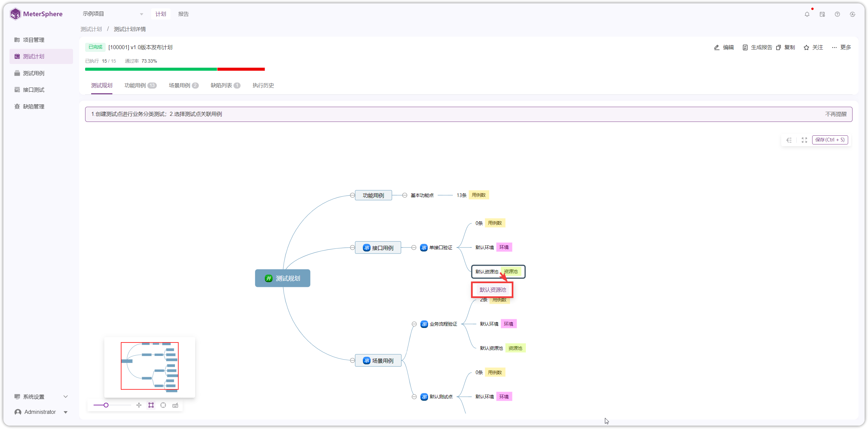Viewport: 868px width, 429px height.
Task: Click the 生成报告 button
Action: 757,47
